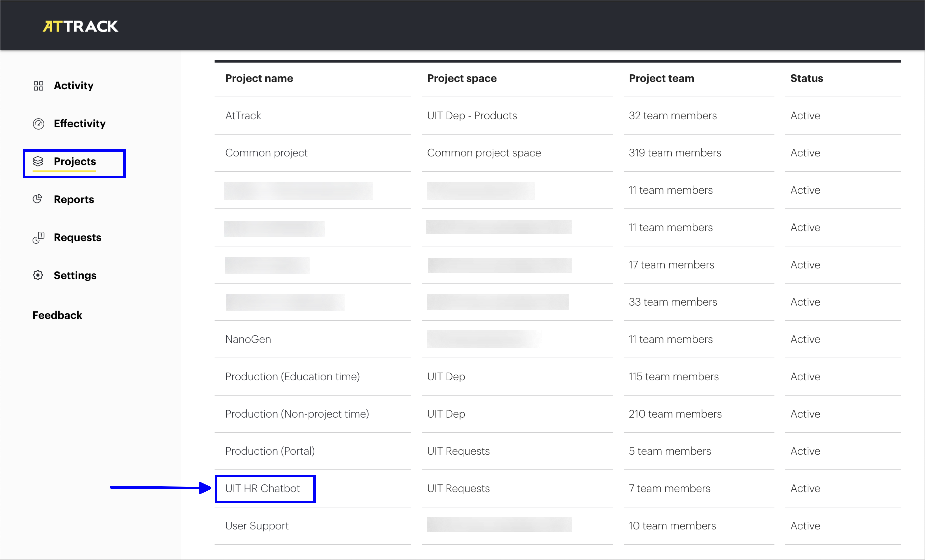Image resolution: width=925 pixels, height=560 pixels.
Task: Click Active status in 33 team members row
Action: click(x=805, y=302)
